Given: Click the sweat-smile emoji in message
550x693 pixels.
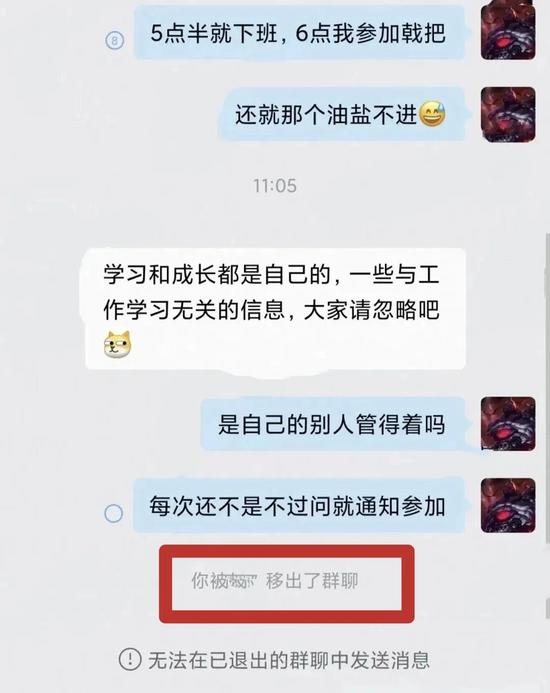Looking at the screenshot, I should click(432, 114).
